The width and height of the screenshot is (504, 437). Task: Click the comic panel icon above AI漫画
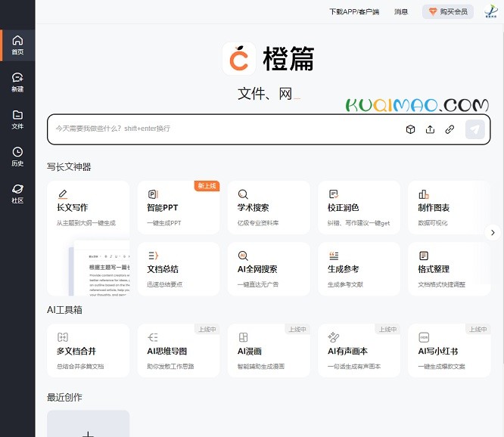coord(244,337)
